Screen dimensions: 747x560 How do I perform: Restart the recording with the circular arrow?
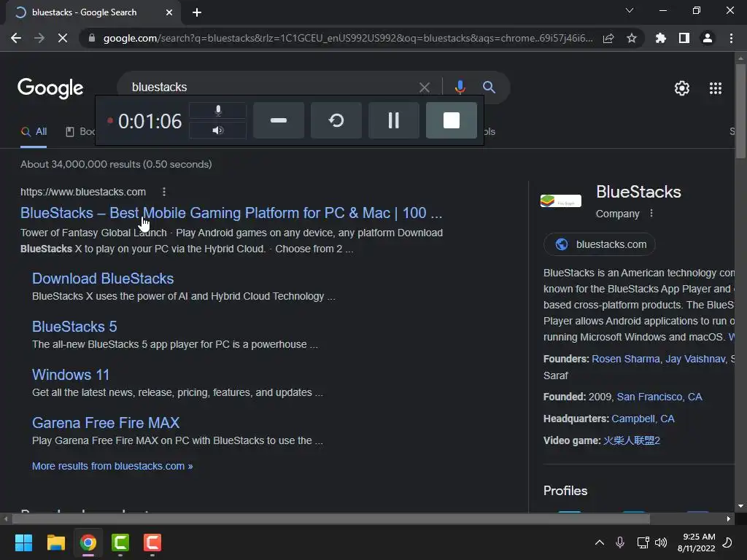point(336,120)
